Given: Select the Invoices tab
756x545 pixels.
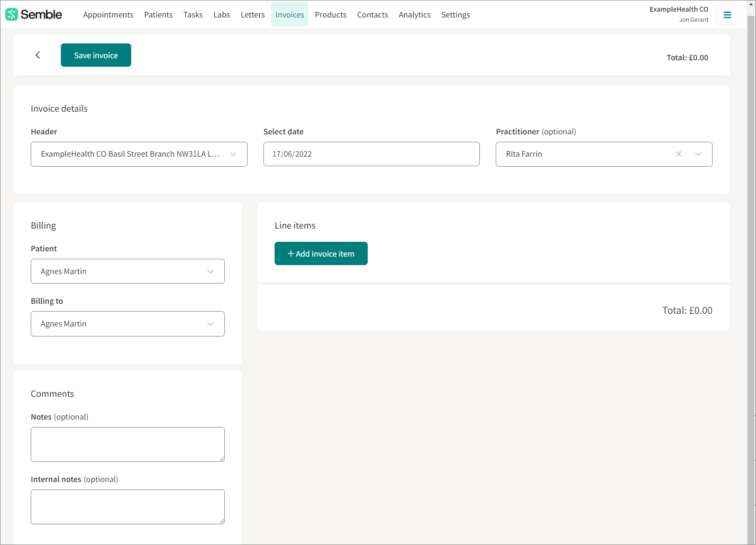Looking at the screenshot, I should click(x=290, y=15).
